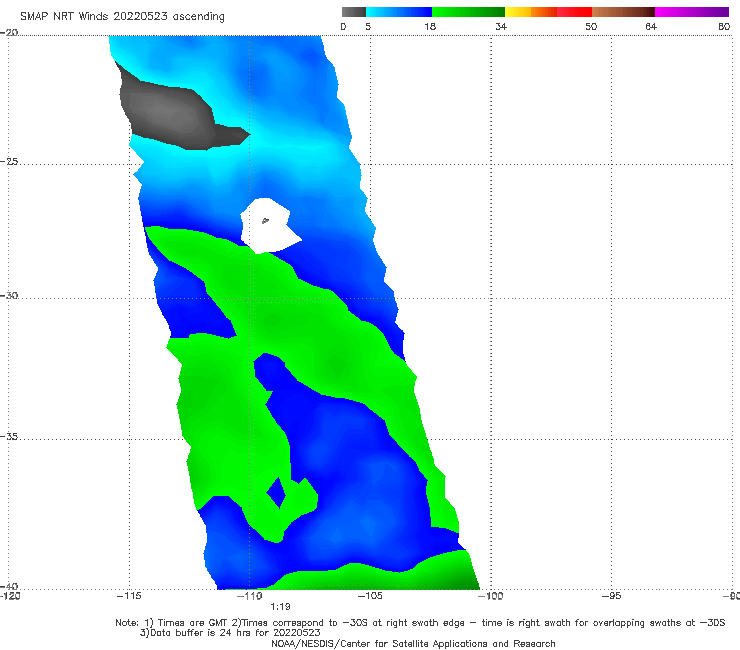The image size is (740, 650).
Task: Click the '-100' longitude axis label
Action: [491, 596]
